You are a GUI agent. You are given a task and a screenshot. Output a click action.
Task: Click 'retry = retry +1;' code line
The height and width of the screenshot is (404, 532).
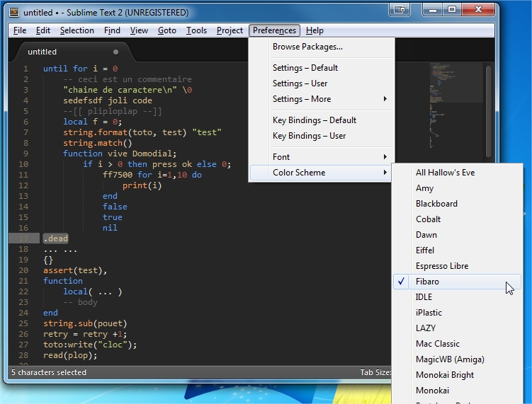(85, 334)
